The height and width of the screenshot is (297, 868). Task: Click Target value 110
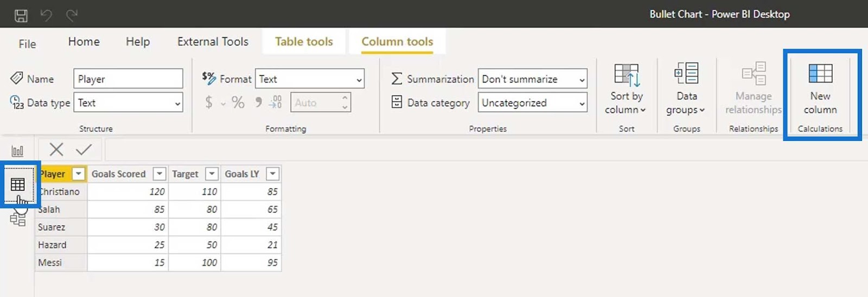(x=194, y=192)
